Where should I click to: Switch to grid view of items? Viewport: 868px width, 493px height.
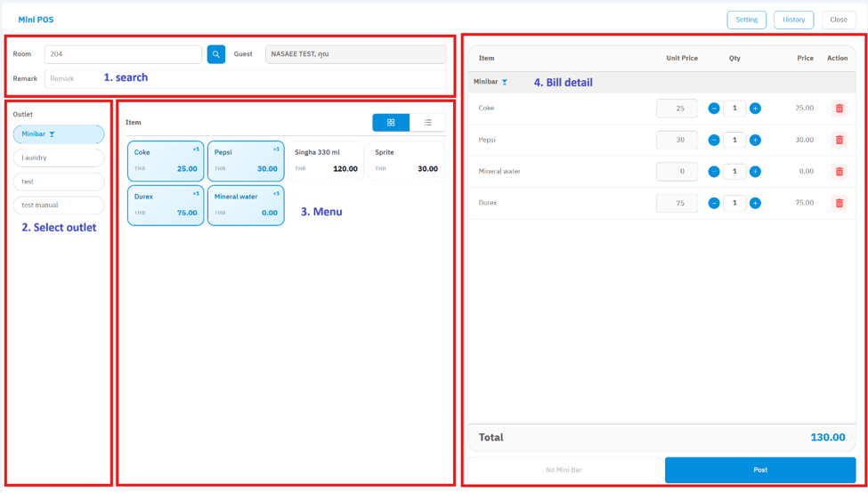(391, 123)
